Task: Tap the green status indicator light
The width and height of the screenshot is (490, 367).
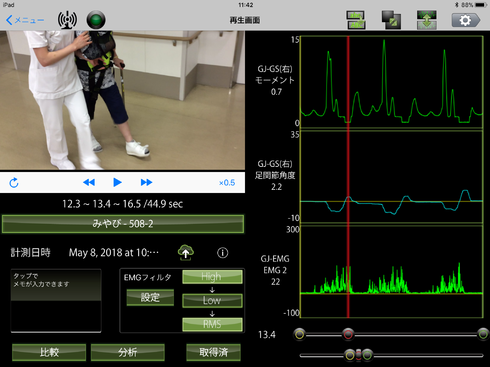Action: [x=96, y=20]
